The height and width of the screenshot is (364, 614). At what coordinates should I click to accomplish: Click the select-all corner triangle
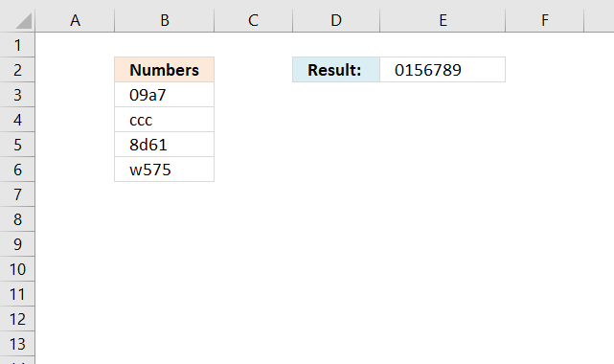(x=23, y=21)
